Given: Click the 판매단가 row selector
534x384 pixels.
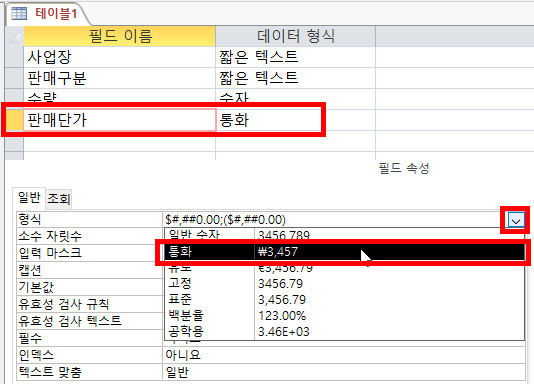Looking at the screenshot, I should point(15,120).
